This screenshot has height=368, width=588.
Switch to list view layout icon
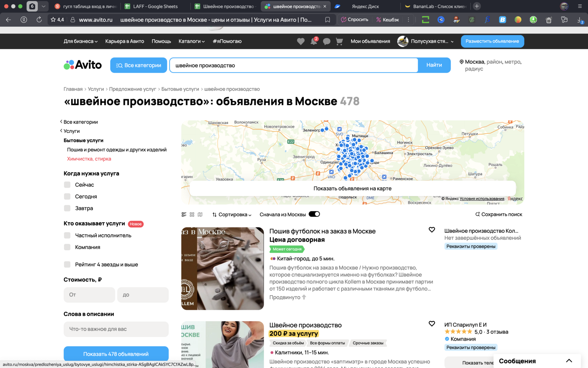coord(184,214)
